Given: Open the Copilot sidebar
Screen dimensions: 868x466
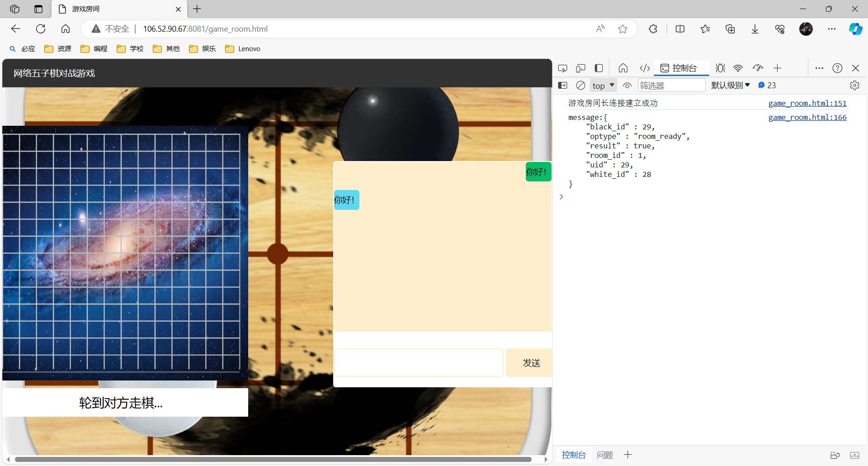Looking at the screenshot, I should coord(855,29).
